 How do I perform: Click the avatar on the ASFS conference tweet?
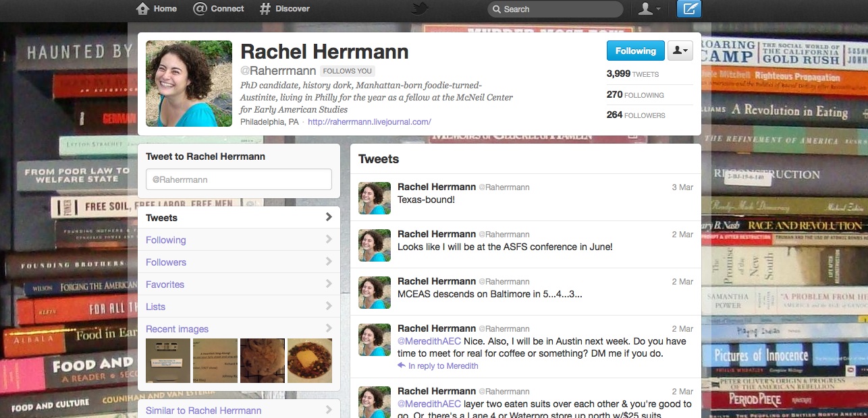[375, 245]
